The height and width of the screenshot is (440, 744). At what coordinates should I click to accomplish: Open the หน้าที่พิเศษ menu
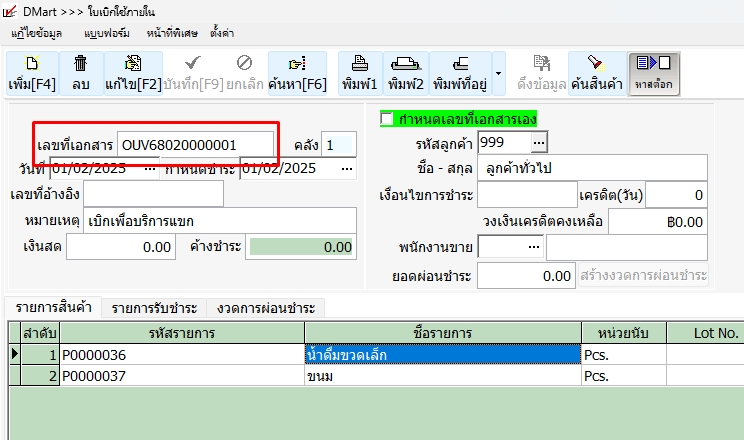[172, 33]
